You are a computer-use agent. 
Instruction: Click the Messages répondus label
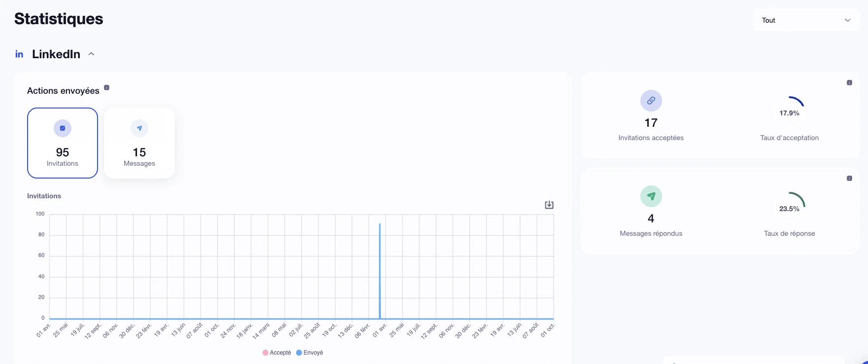[651, 233]
